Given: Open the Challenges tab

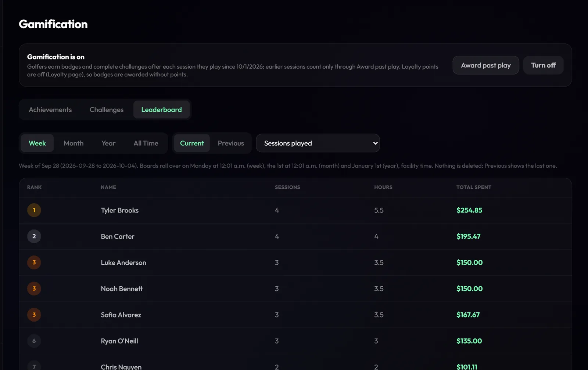Looking at the screenshot, I should point(107,110).
